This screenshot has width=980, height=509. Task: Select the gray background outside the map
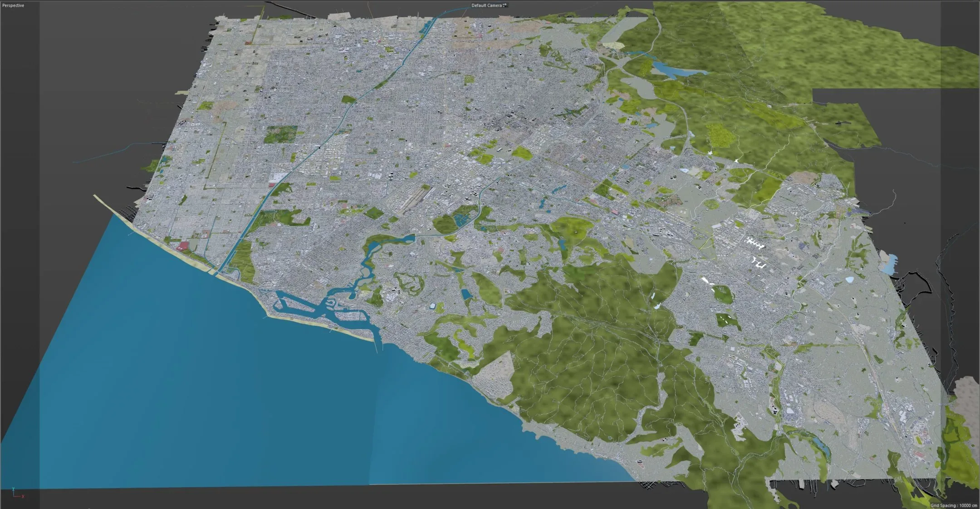pyautogui.click(x=68, y=91)
